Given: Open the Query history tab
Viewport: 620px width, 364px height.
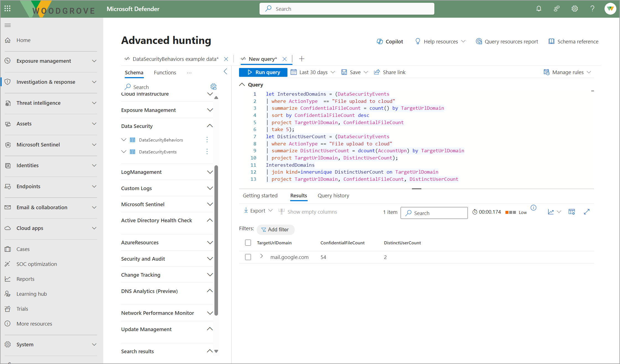Looking at the screenshot, I should pyautogui.click(x=333, y=195).
